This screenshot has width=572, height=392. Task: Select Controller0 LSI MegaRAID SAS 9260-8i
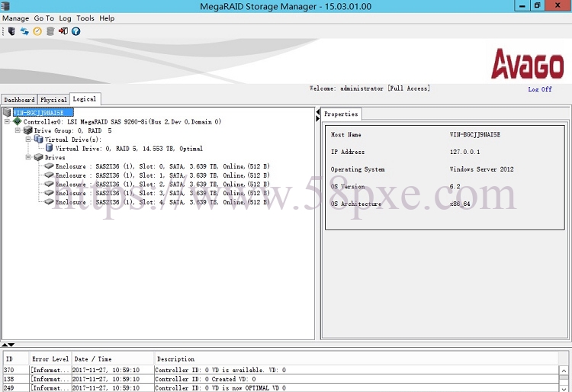point(122,121)
